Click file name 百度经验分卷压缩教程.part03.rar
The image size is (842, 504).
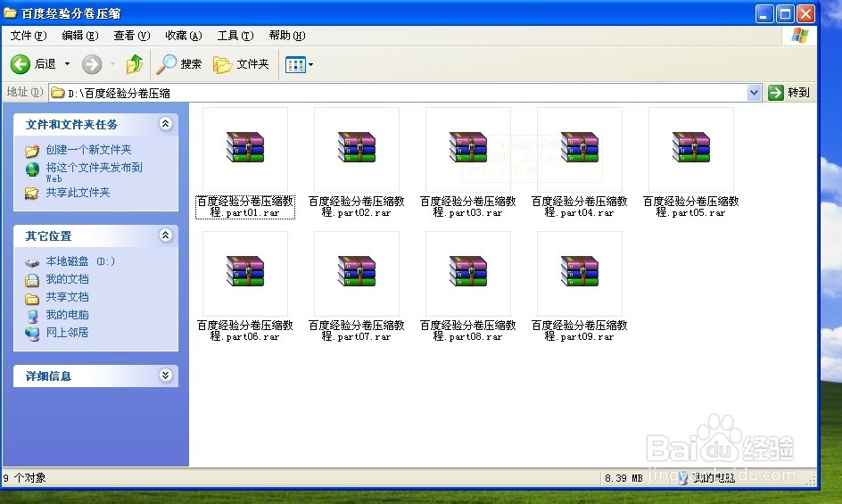(468, 207)
